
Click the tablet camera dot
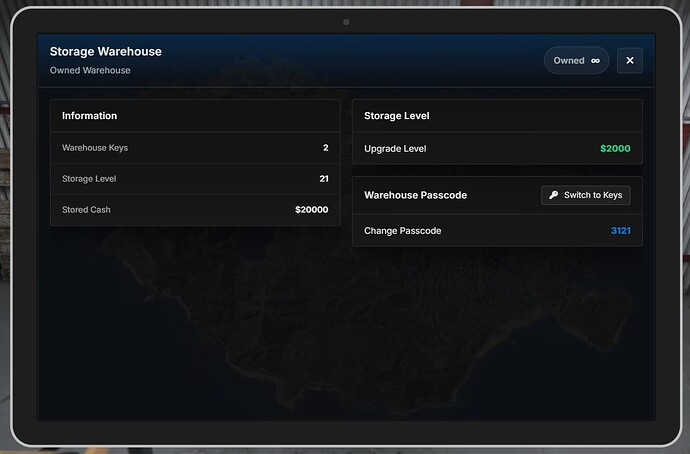346,22
